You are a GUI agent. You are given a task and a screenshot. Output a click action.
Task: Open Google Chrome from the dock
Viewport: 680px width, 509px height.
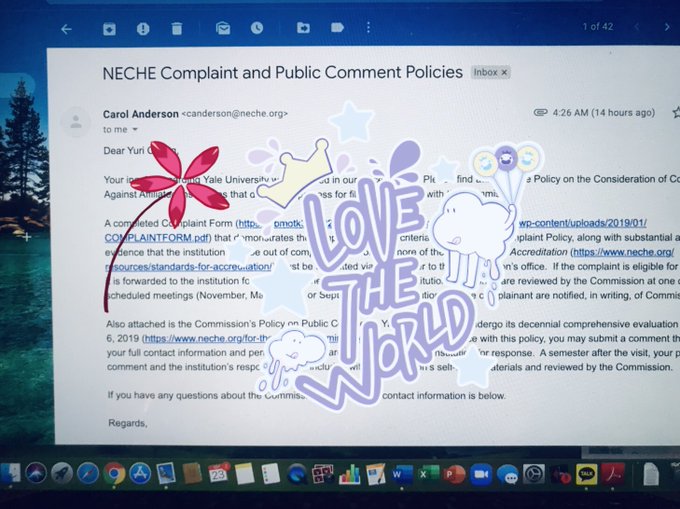pyautogui.click(x=114, y=473)
